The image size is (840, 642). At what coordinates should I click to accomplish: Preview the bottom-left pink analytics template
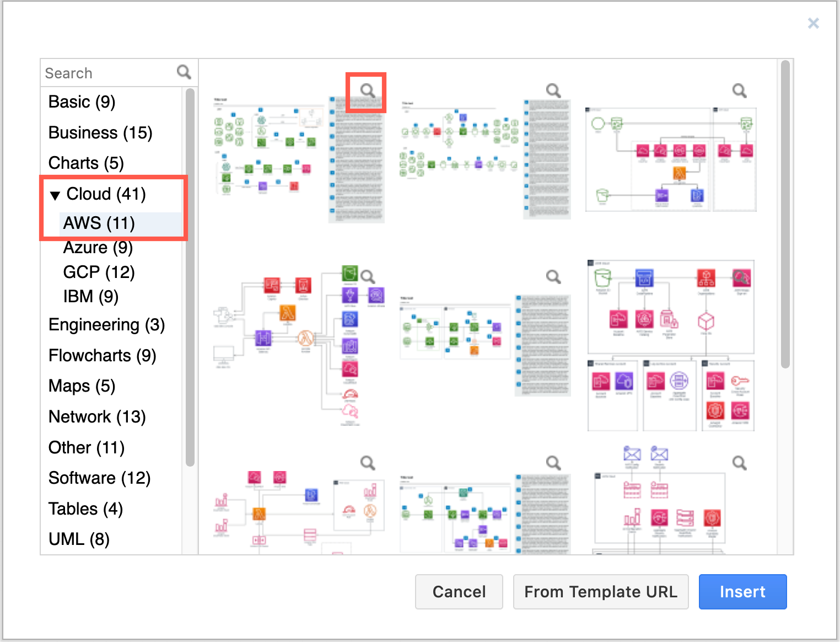point(368,463)
